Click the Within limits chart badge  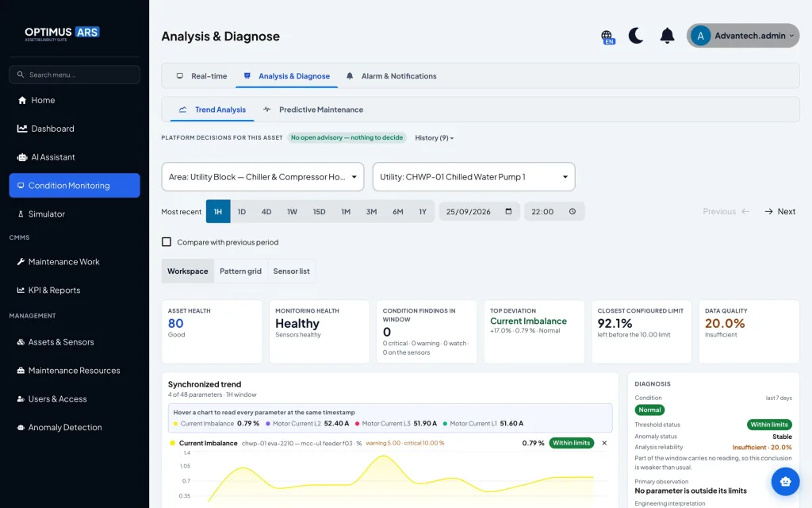coord(571,443)
